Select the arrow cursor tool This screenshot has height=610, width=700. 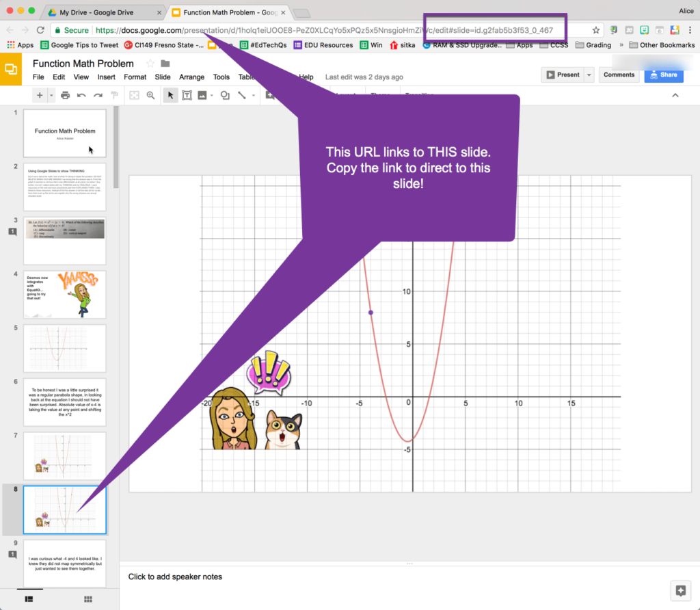[170, 95]
